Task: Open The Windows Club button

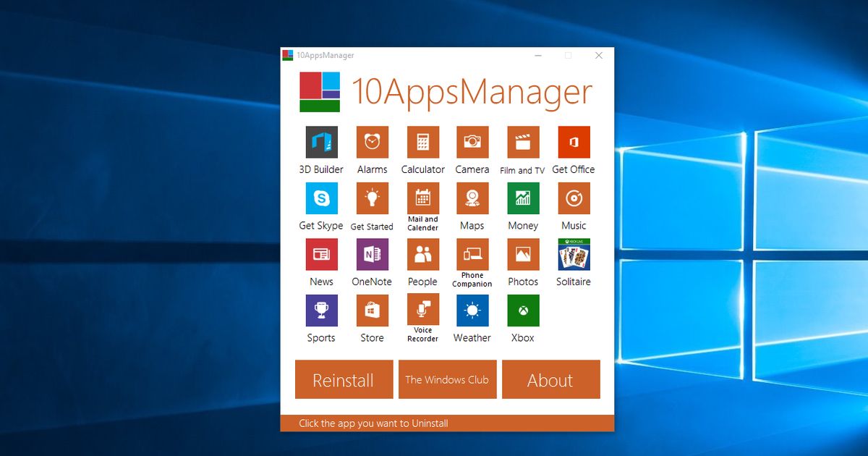Action: (x=447, y=379)
